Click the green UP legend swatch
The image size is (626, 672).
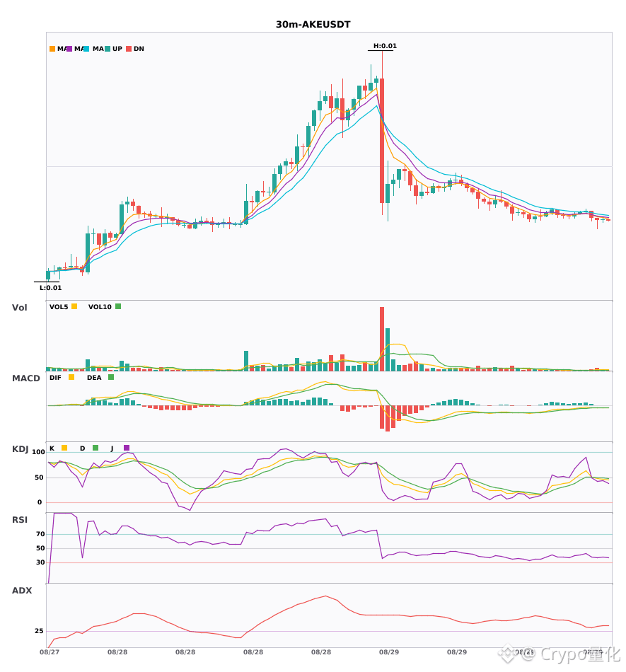(108, 49)
